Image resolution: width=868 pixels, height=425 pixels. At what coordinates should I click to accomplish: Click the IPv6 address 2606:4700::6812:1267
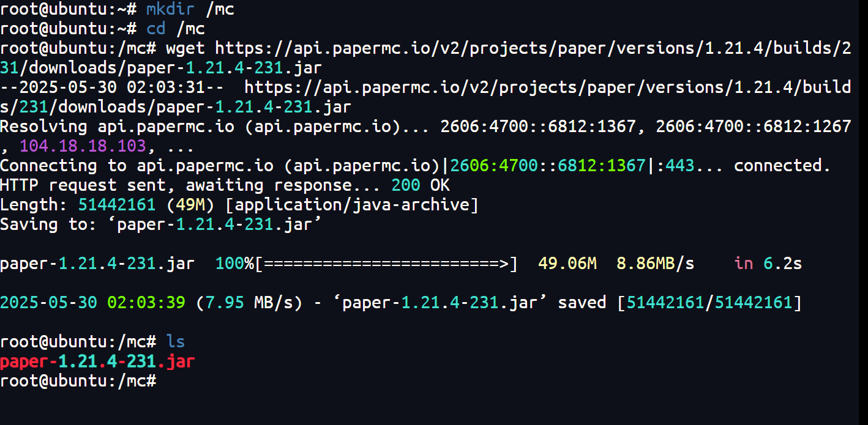point(754,127)
